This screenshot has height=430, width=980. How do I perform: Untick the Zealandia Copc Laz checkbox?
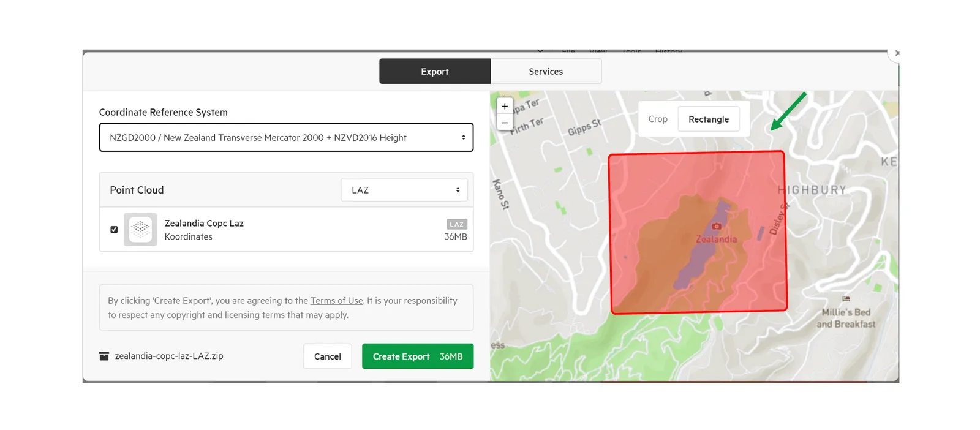click(x=114, y=230)
